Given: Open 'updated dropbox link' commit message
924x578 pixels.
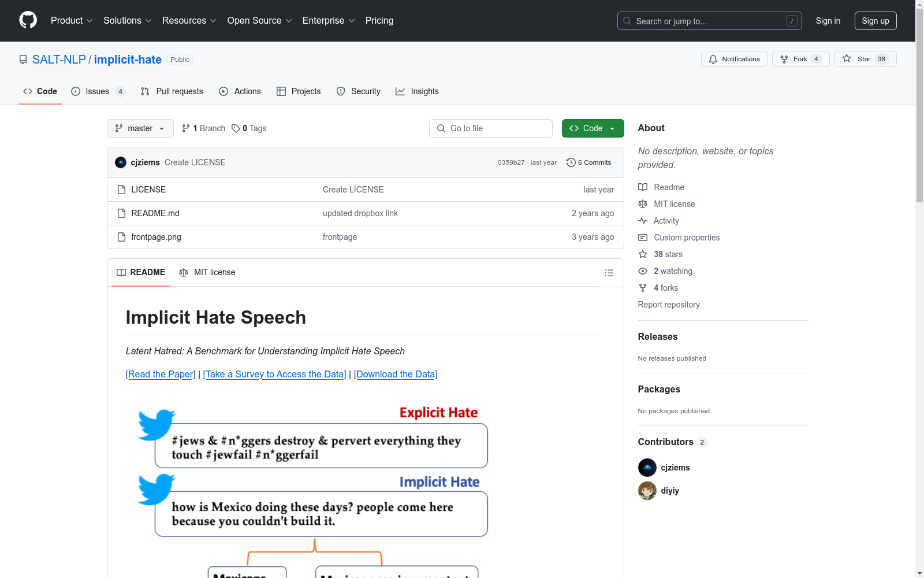Looking at the screenshot, I should 360,213.
